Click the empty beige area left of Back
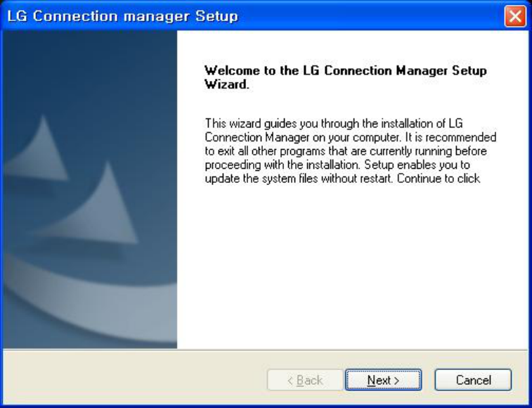Image resolution: width=532 pixels, height=408 pixels. point(134,380)
